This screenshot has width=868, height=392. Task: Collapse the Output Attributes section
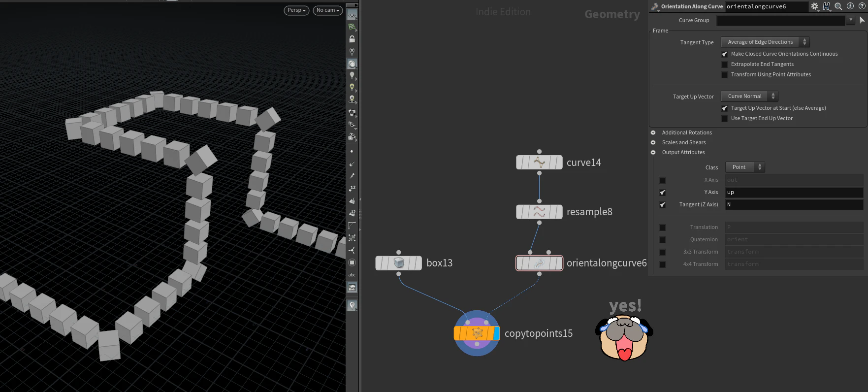pyautogui.click(x=653, y=152)
